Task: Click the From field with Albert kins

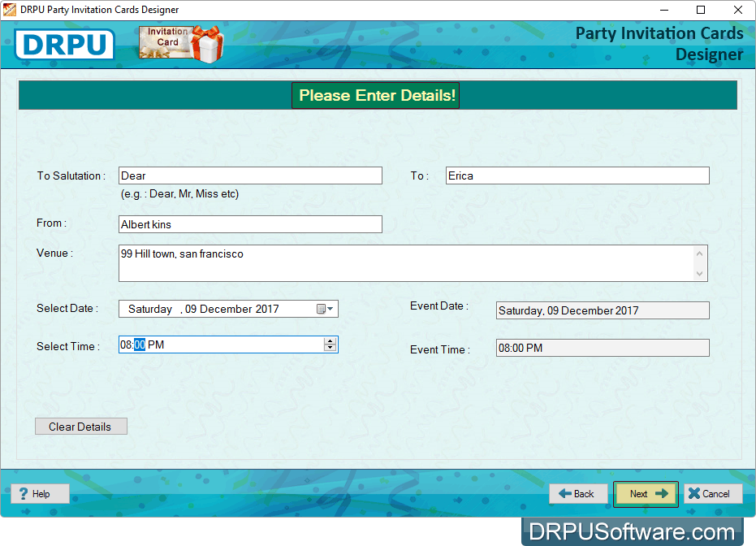Action: pos(250,224)
